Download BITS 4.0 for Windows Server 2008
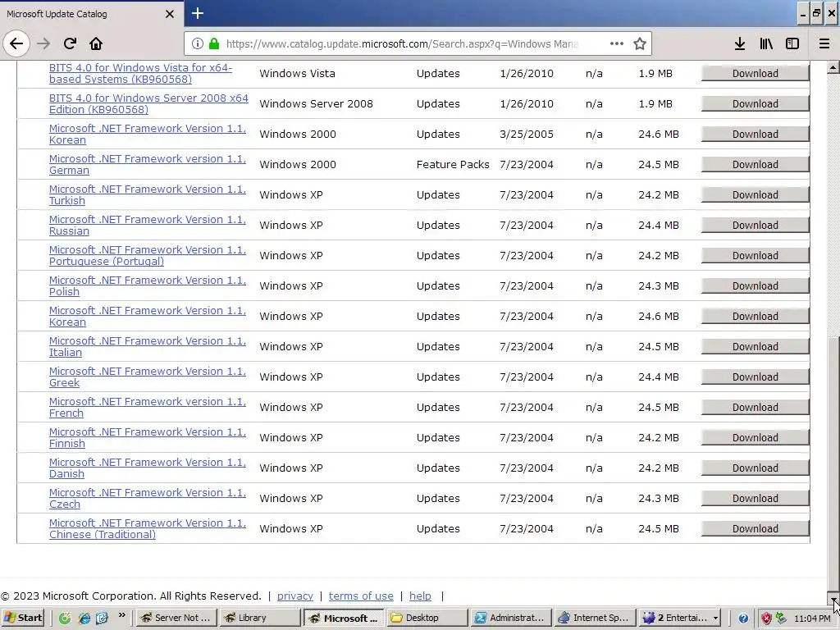This screenshot has width=840, height=630. [x=755, y=104]
